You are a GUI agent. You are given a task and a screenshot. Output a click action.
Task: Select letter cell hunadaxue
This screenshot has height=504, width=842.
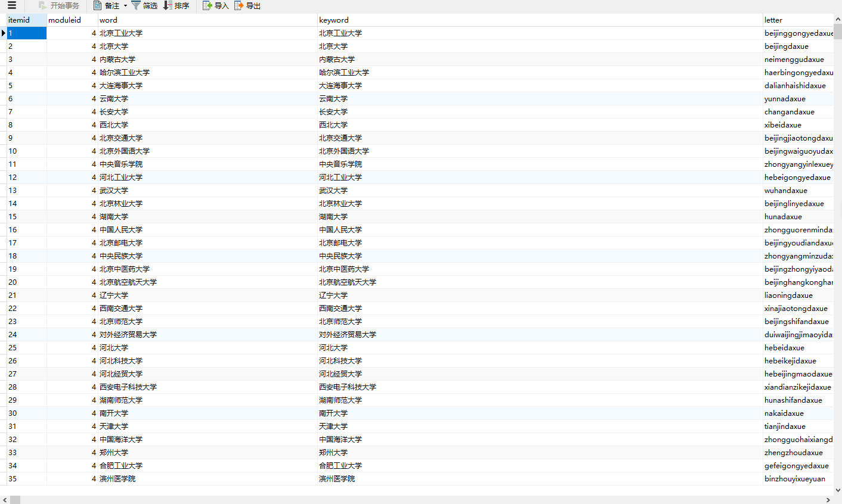pyautogui.click(x=798, y=216)
